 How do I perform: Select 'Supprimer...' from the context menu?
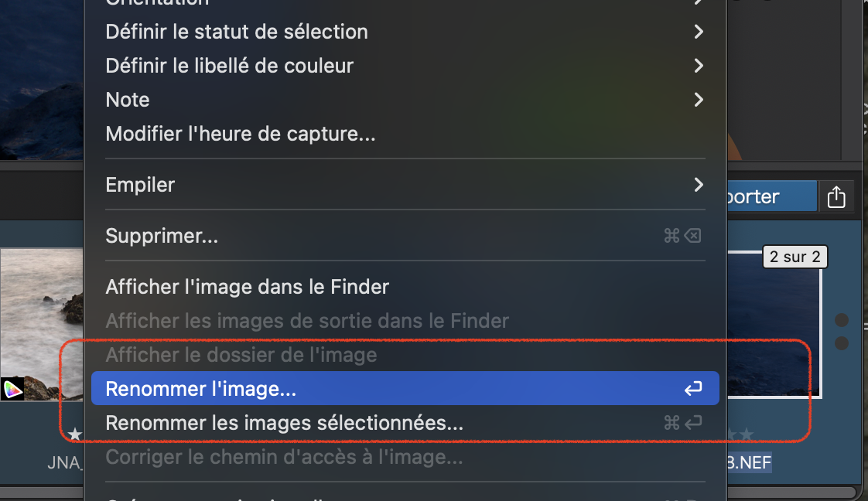[162, 236]
